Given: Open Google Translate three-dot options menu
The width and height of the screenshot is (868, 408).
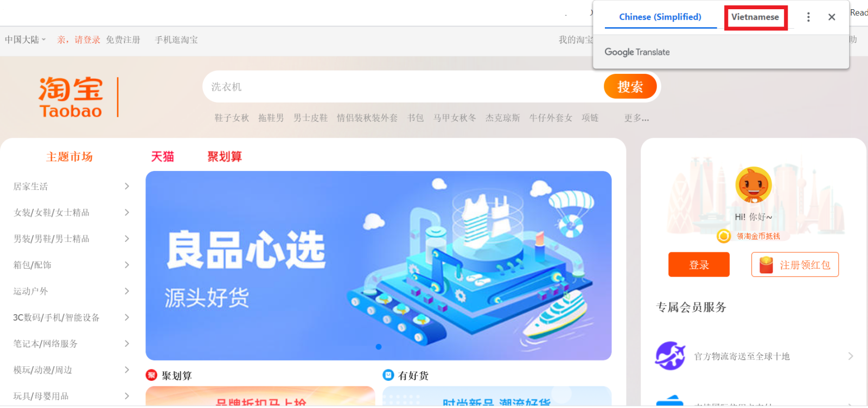Looking at the screenshot, I should click(808, 17).
